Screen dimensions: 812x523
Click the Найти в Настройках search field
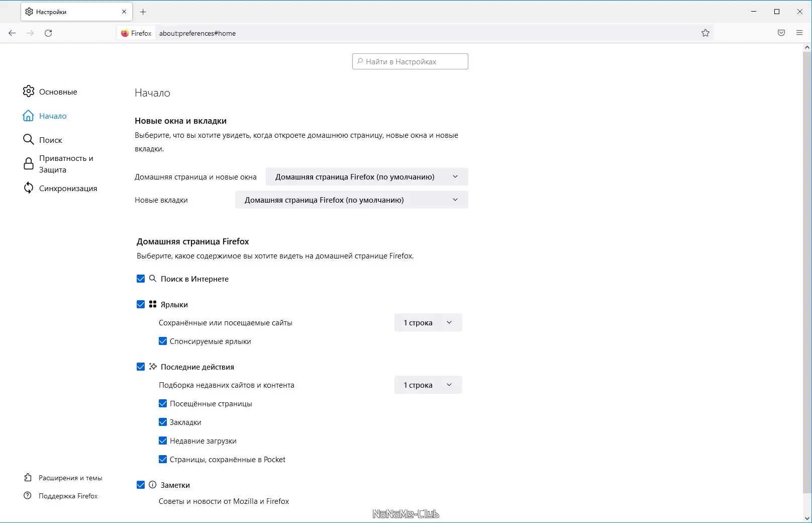410,61
